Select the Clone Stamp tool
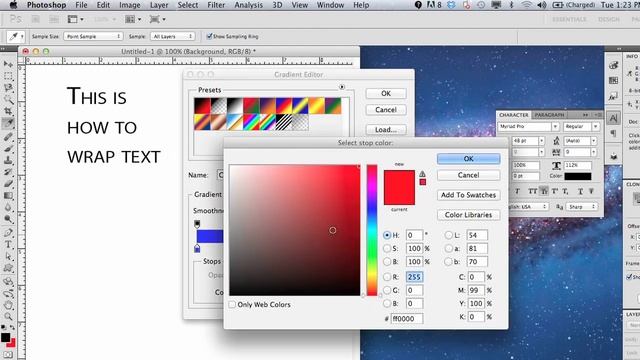This screenshot has width=640, height=360. click(8, 160)
